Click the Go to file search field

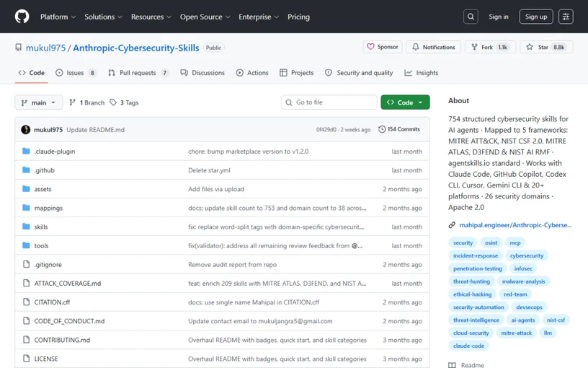pos(329,102)
